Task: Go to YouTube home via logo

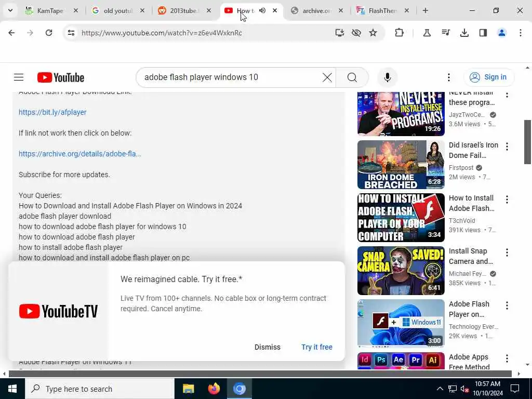Action: click(61, 77)
